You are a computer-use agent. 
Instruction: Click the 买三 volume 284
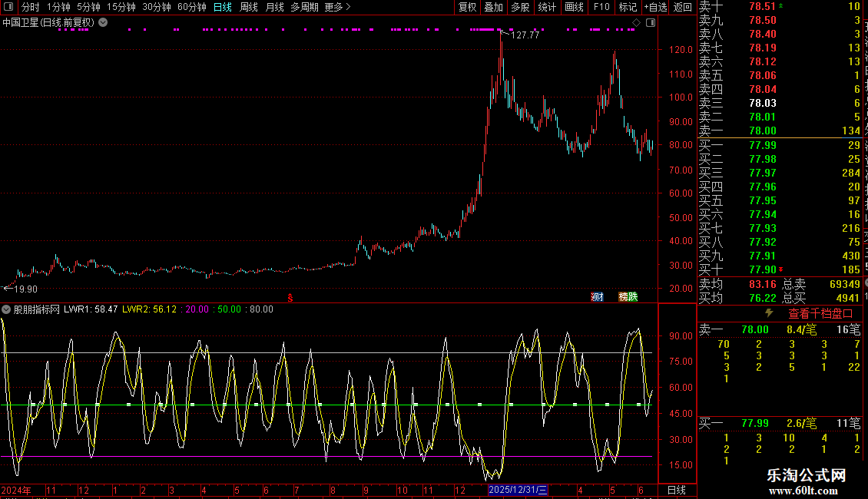coord(851,173)
